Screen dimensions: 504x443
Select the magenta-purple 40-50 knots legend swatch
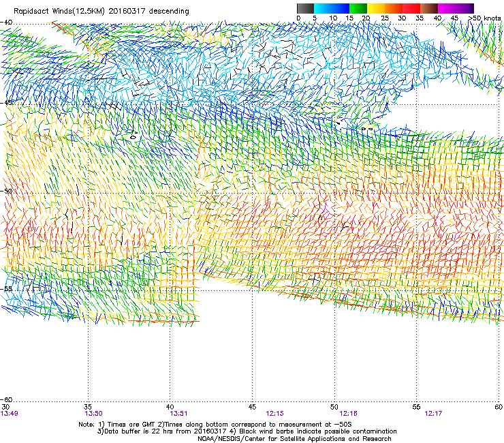click(x=456, y=8)
